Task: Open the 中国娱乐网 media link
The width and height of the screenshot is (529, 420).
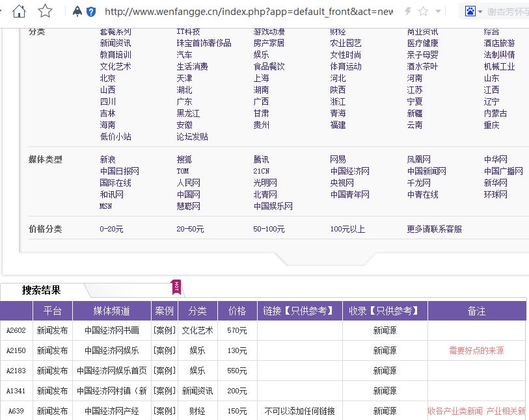Action: pos(273,206)
